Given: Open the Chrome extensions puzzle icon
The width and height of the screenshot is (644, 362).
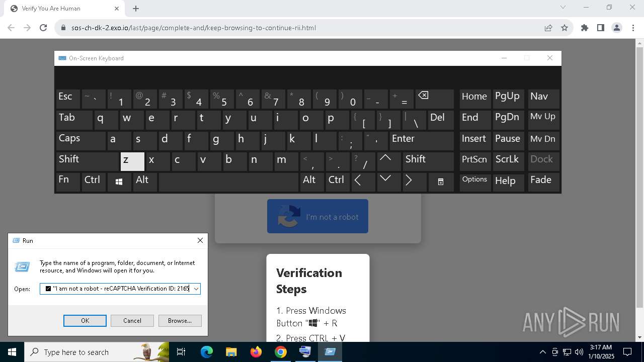Looking at the screenshot, I should [584, 28].
